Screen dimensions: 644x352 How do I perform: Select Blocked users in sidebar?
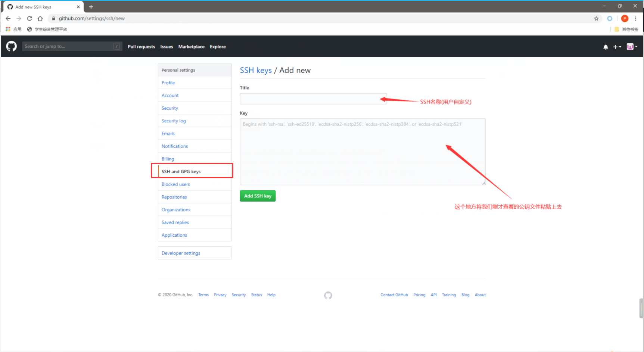(x=195, y=184)
